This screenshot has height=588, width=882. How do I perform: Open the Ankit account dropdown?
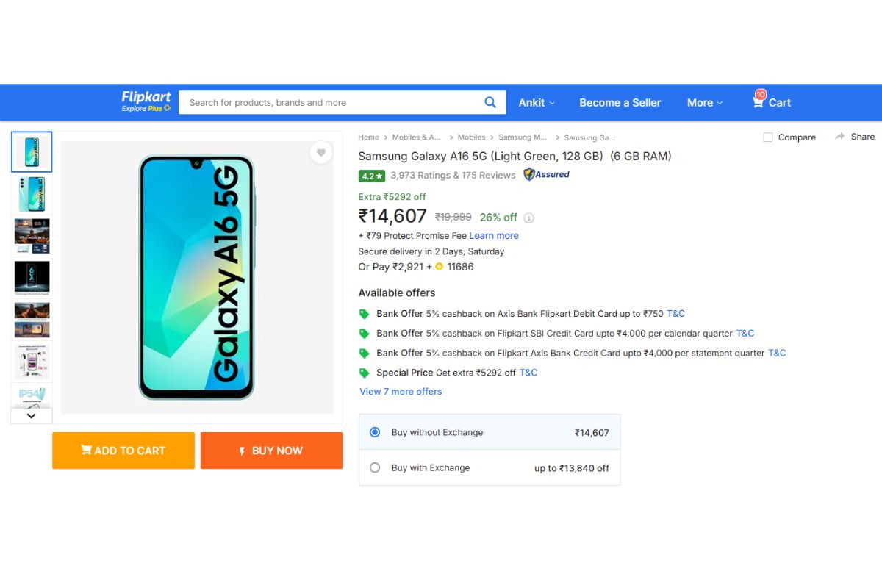536,102
